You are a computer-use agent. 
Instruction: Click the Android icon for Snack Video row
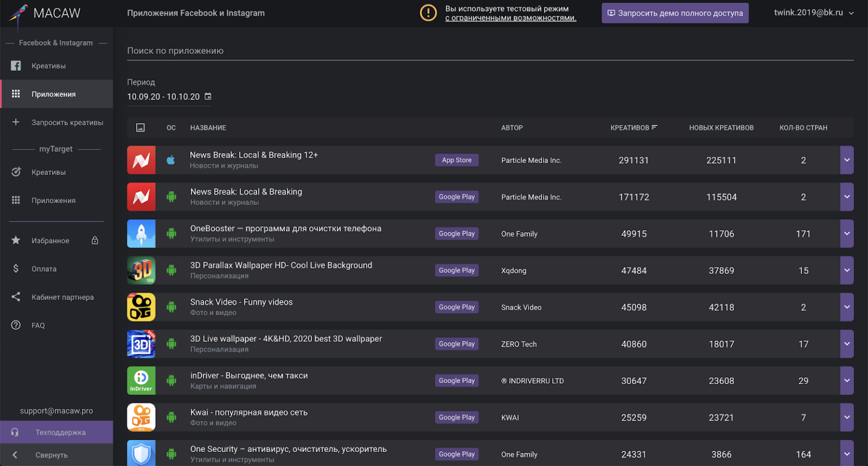click(x=171, y=307)
